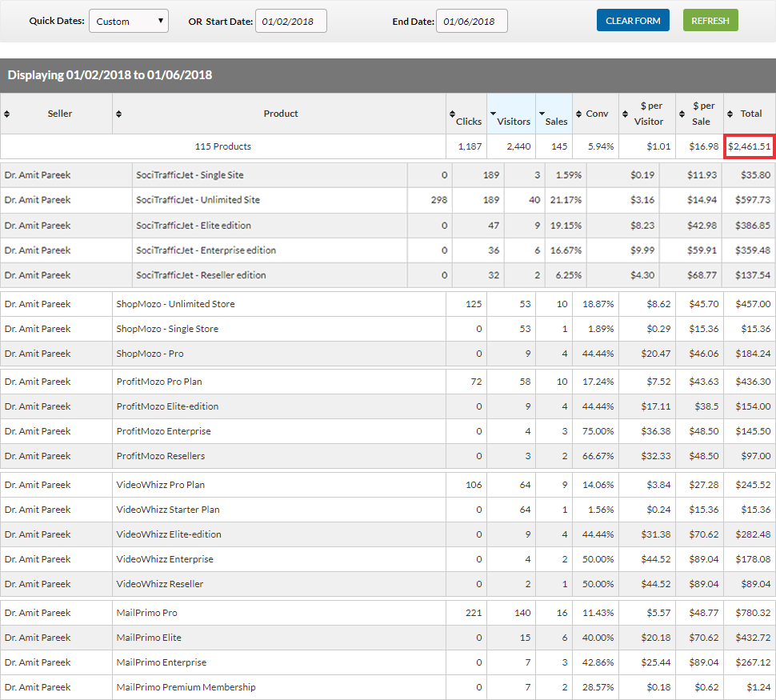The width and height of the screenshot is (776, 700).
Task: Click the Sales column sort arrow
Action: [542, 114]
